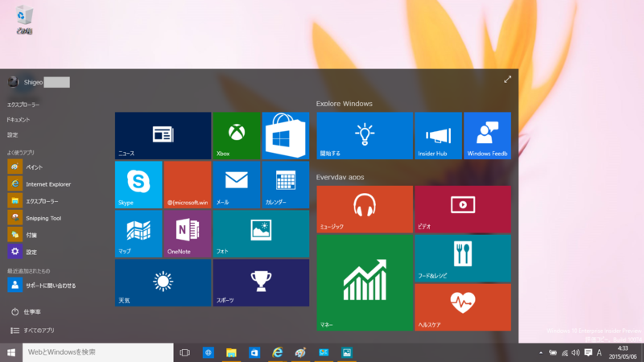
Task: Click the Explore Windows group heading
Action: 345,104
